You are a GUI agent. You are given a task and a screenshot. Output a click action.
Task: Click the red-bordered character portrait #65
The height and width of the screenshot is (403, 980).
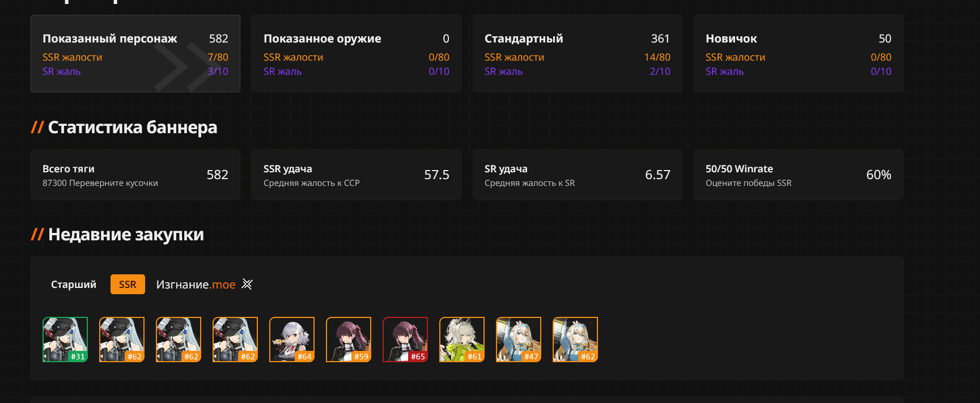point(405,340)
